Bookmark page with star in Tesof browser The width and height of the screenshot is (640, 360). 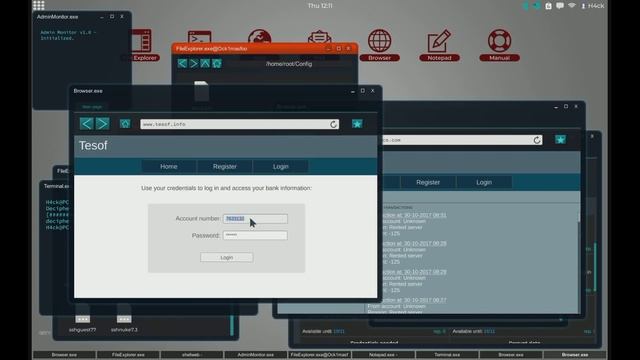(x=357, y=124)
